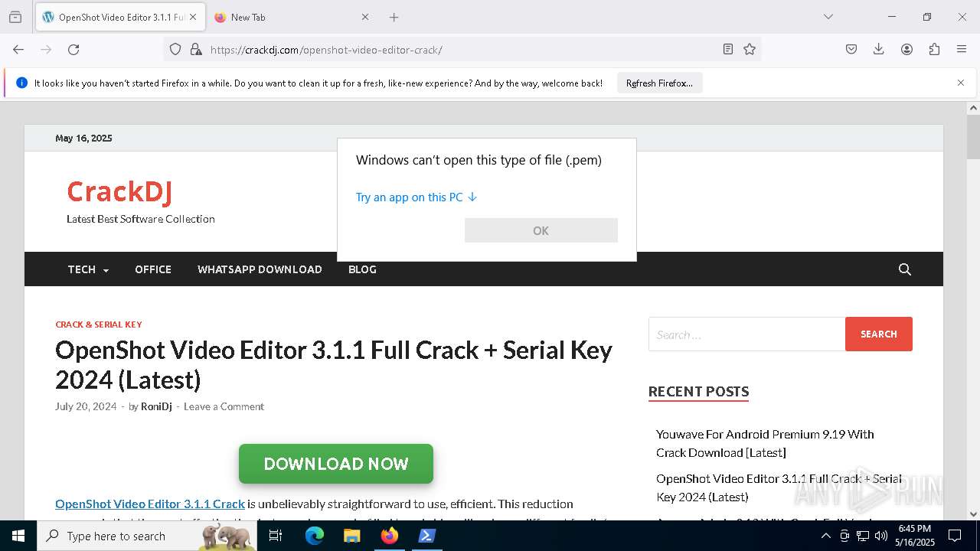Click the page vertical scrollbar thumb

(973, 138)
